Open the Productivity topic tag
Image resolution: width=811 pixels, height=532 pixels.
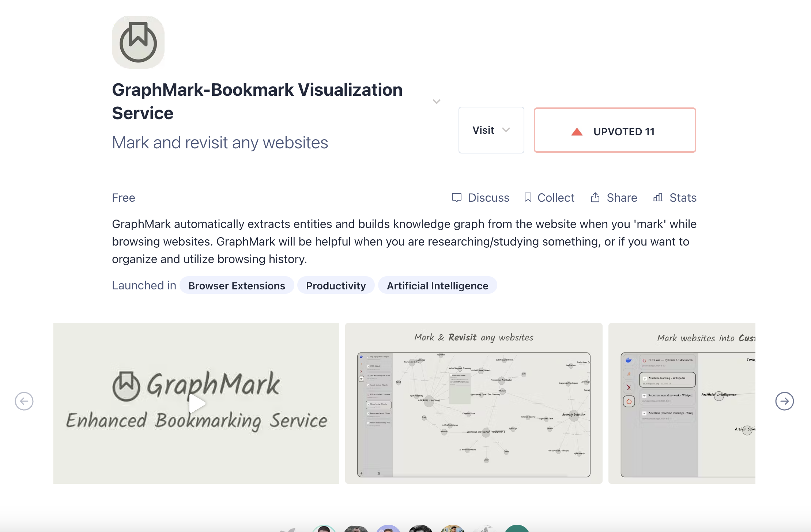pos(336,285)
